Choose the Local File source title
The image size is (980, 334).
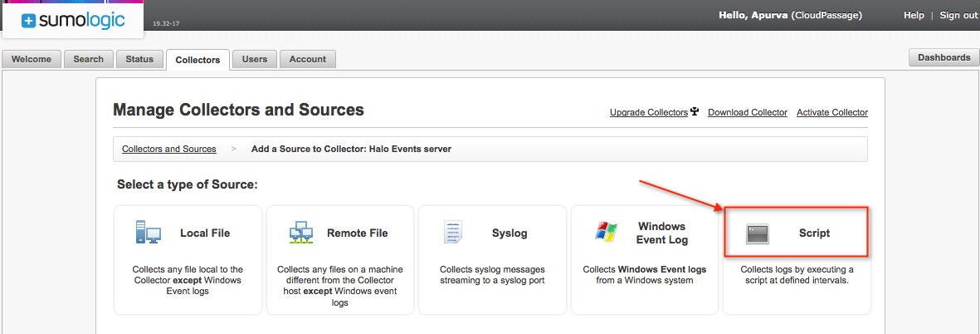pos(205,233)
